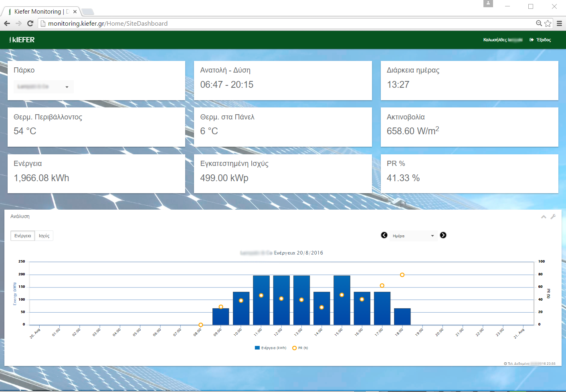Go to previous day with left arrow

coord(384,235)
